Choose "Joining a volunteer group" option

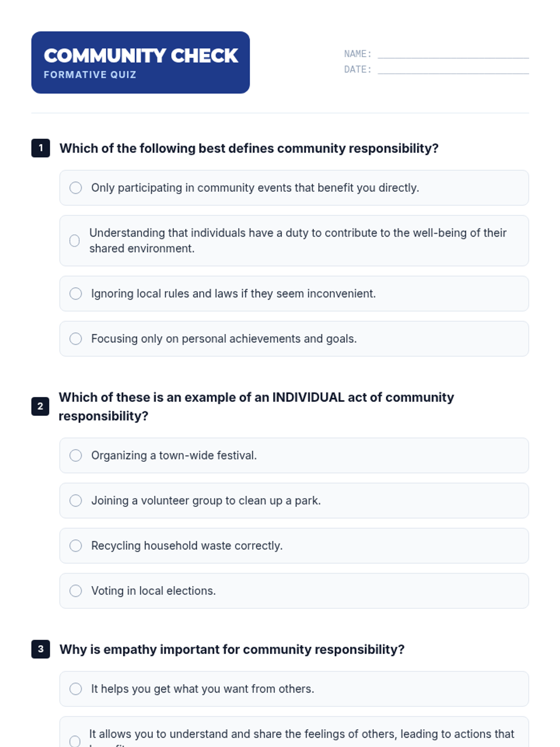(76, 501)
